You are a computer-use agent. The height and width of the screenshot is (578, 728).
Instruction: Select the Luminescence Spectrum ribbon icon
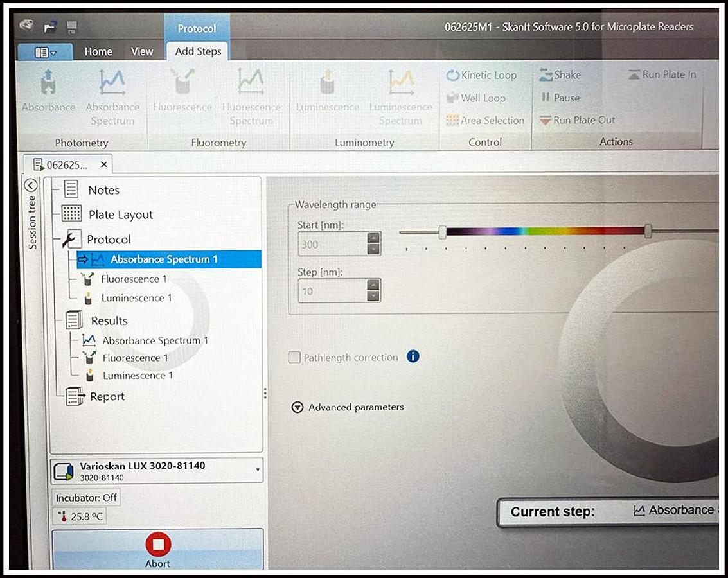[400, 83]
